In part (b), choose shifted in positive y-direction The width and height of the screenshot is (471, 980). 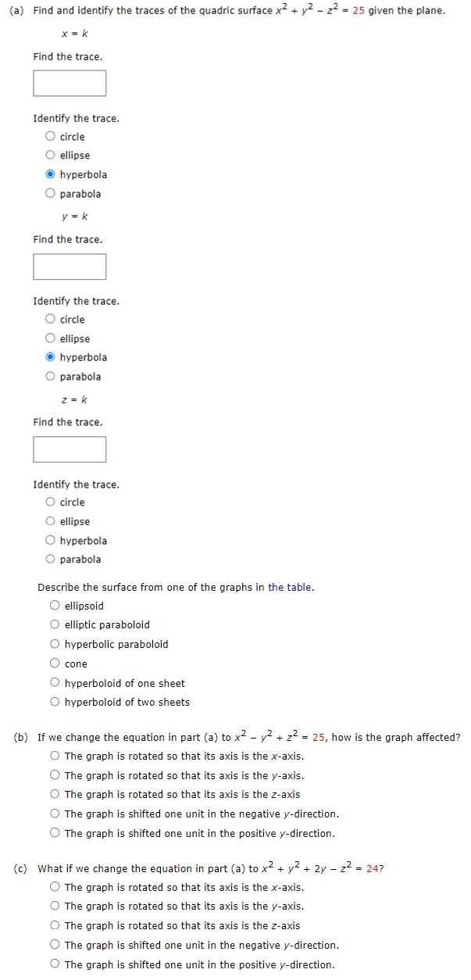point(55,833)
